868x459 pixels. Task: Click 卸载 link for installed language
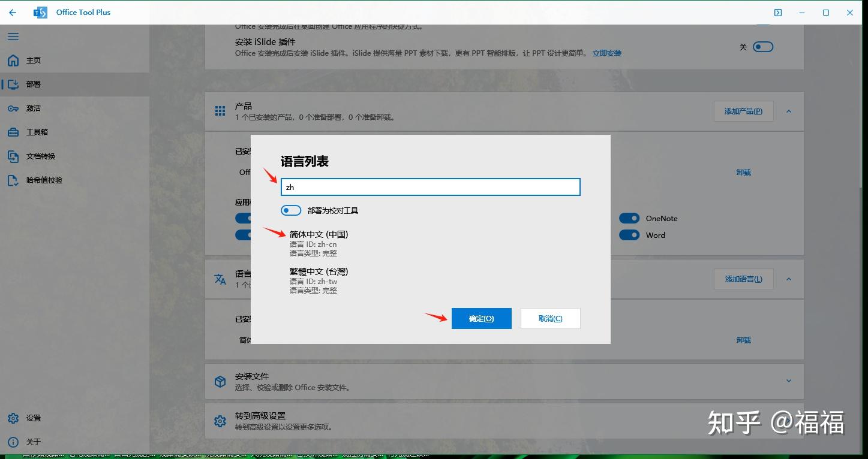tap(744, 340)
